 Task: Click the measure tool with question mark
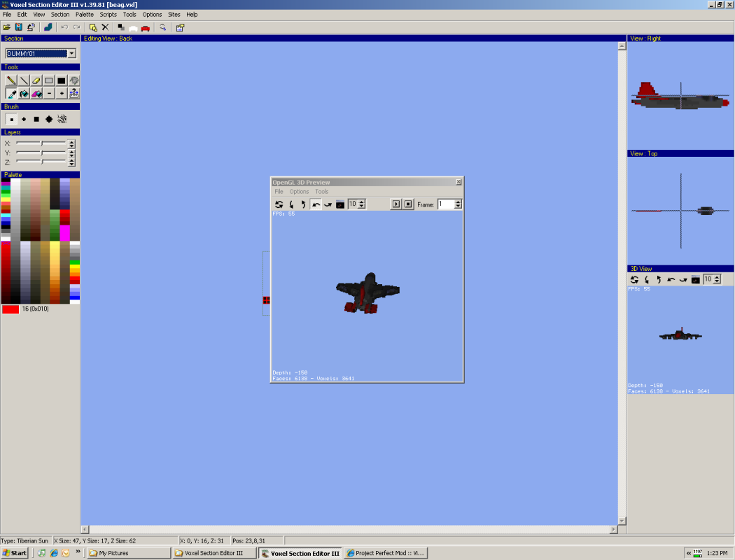[74, 93]
